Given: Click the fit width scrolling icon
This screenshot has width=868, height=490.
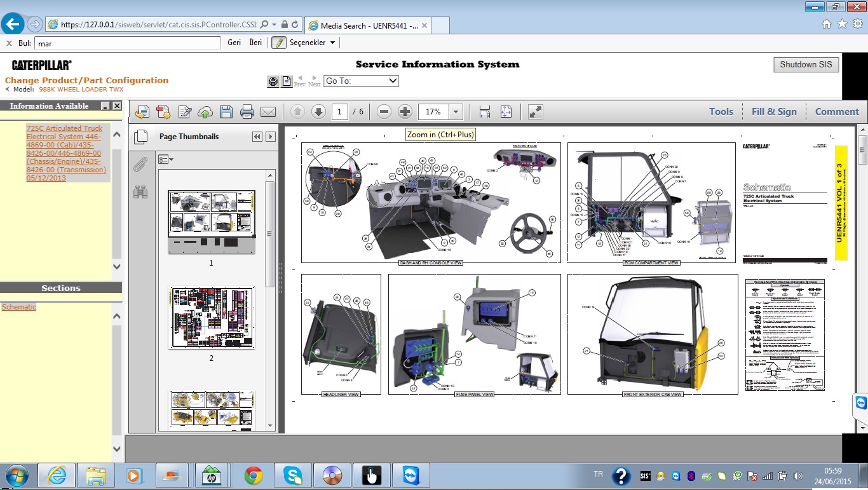Looking at the screenshot, I should 485,112.
